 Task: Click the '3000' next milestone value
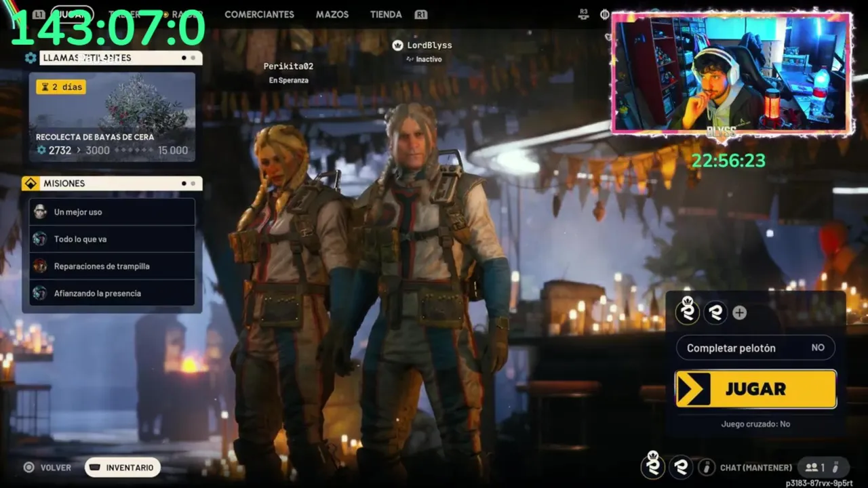coord(98,150)
